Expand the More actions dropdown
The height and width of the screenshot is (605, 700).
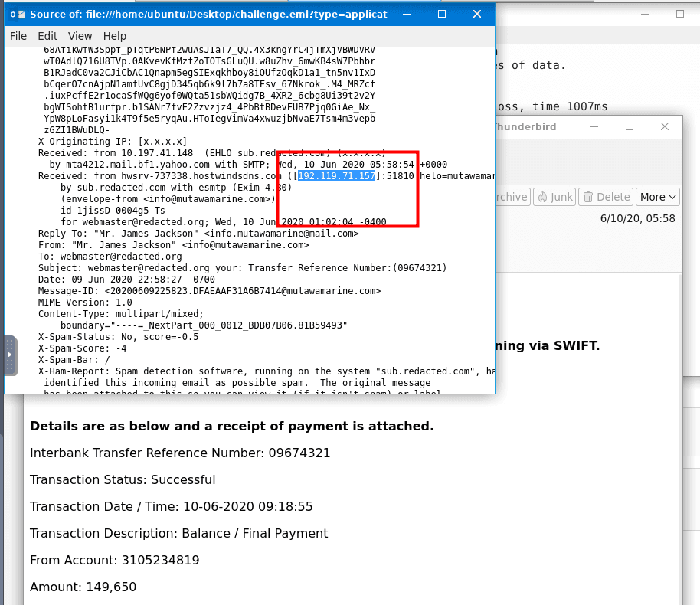(x=658, y=197)
